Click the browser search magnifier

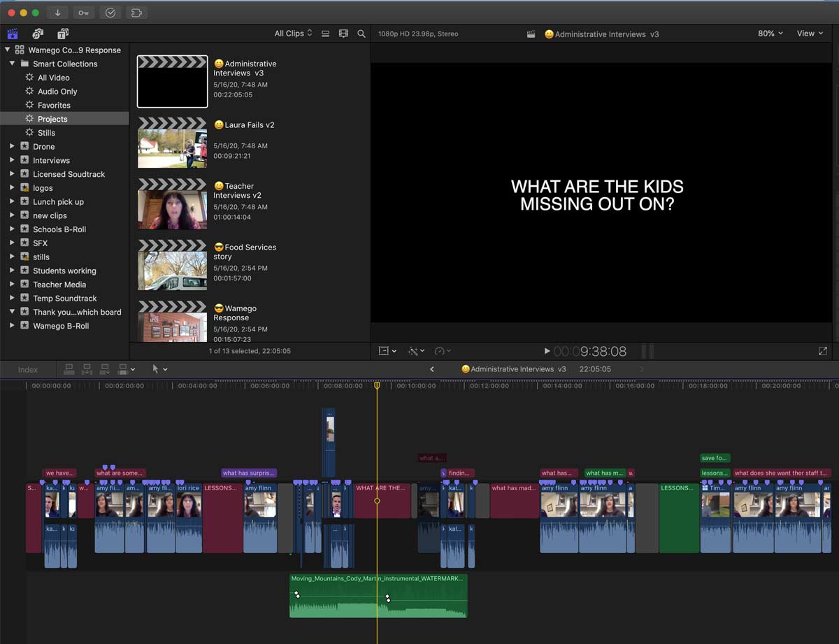pyautogui.click(x=361, y=34)
